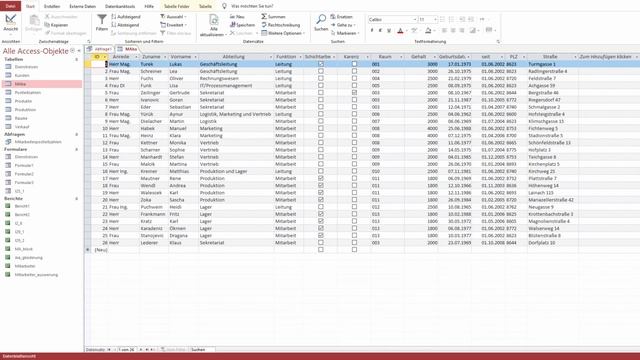Image resolution: width=640 pixels, height=360 pixels.
Task: Open the Funktion column filter dropdown
Action: pyautogui.click(x=300, y=57)
